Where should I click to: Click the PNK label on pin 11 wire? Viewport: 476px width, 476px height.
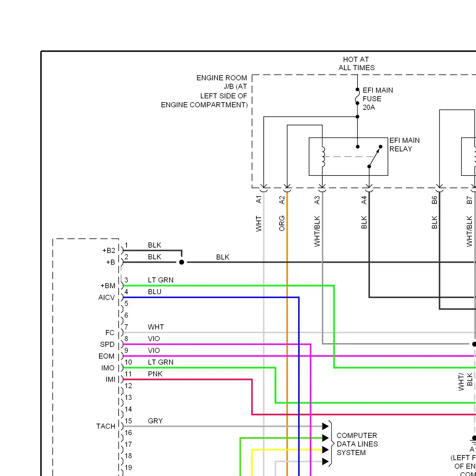click(x=155, y=374)
